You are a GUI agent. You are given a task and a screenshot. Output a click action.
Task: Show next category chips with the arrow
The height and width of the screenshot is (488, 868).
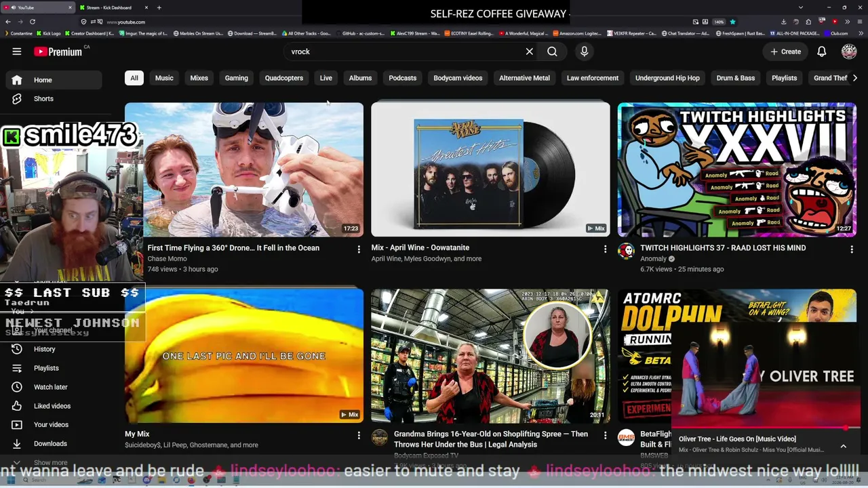click(x=854, y=78)
